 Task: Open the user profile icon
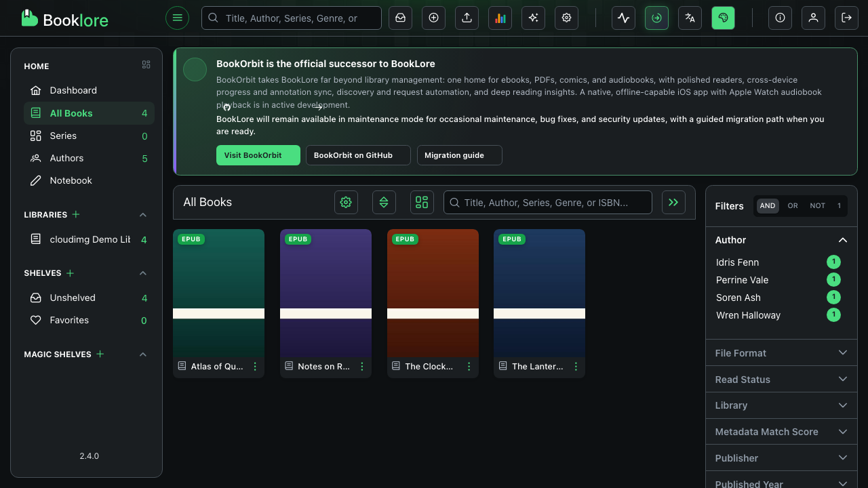pos(813,18)
